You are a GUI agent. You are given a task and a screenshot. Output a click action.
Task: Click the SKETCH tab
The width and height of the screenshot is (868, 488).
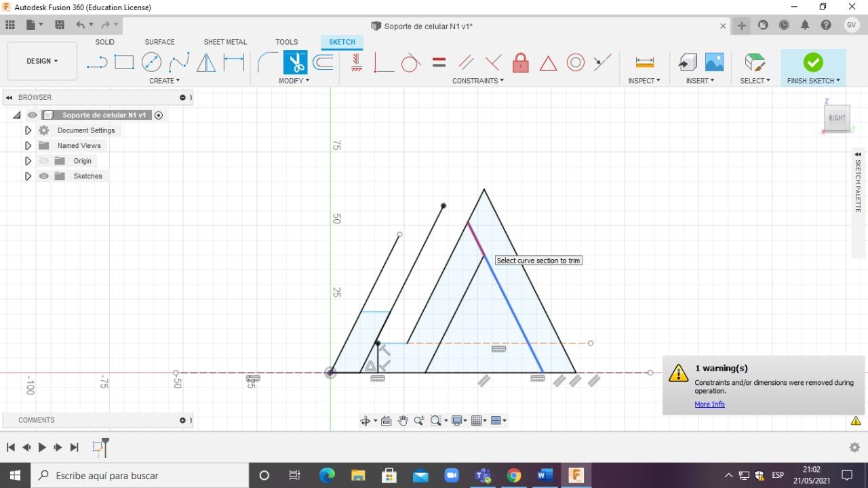(x=342, y=42)
